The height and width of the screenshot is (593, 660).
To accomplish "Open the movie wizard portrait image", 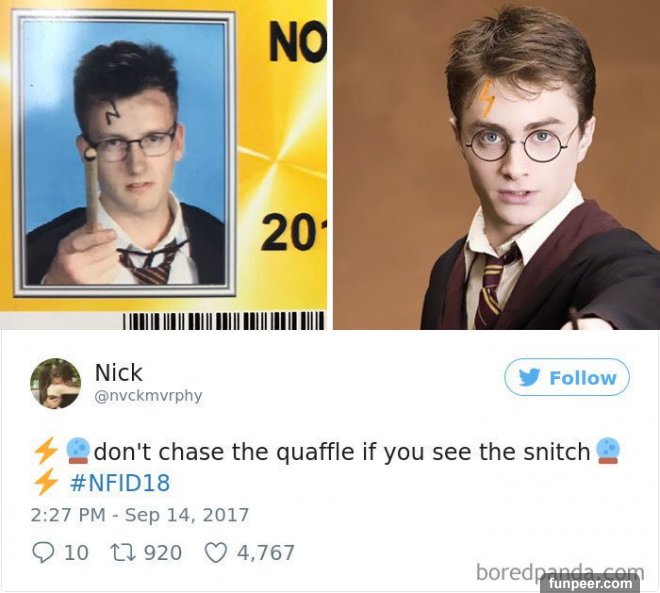I will coord(497,165).
